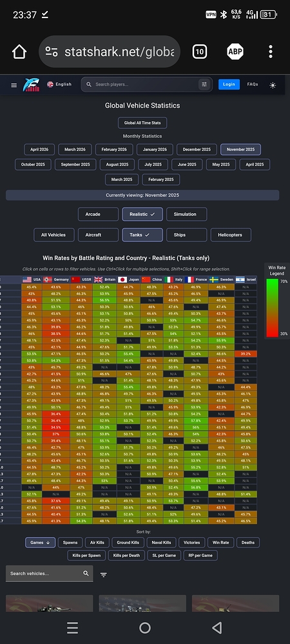Open the browser three-dot menu
Screen dimensions: 290x644
click(270, 52)
